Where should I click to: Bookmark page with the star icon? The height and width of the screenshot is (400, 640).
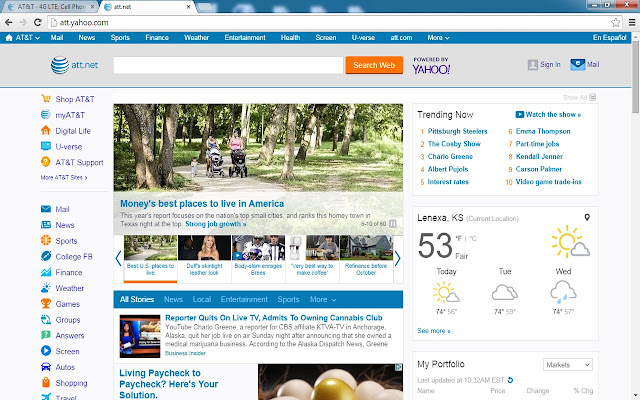[x=616, y=22]
